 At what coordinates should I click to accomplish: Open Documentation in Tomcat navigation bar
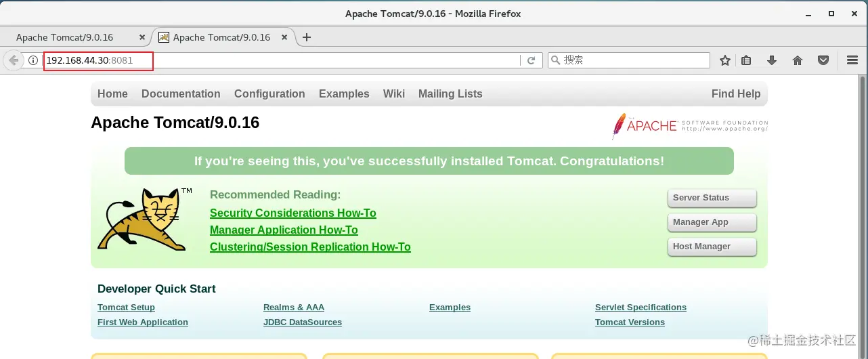181,94
